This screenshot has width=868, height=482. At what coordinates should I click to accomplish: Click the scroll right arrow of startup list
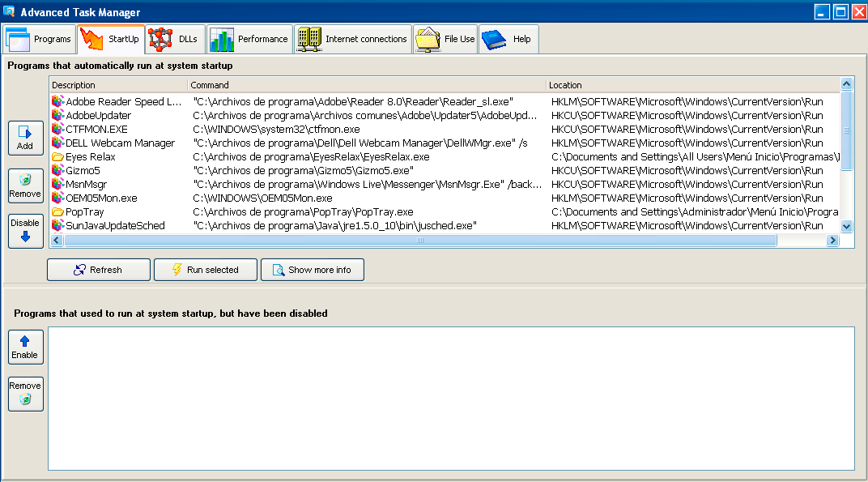click(x=832, y=241)
